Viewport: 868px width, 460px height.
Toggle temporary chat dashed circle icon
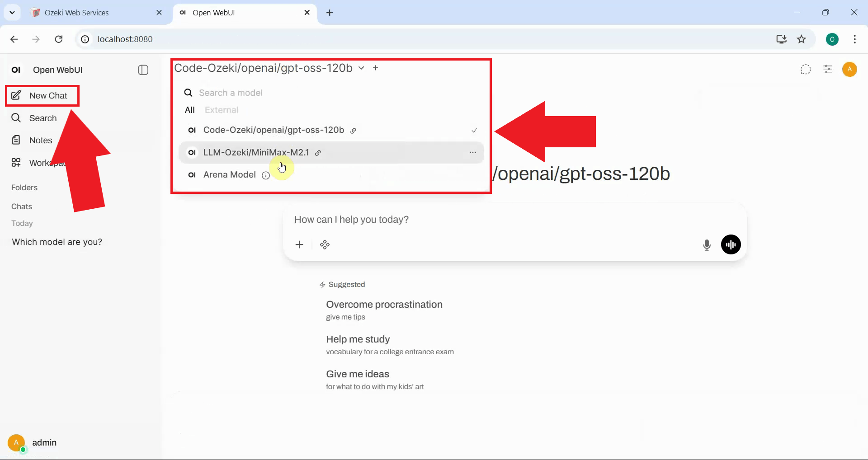click(805, 70)
